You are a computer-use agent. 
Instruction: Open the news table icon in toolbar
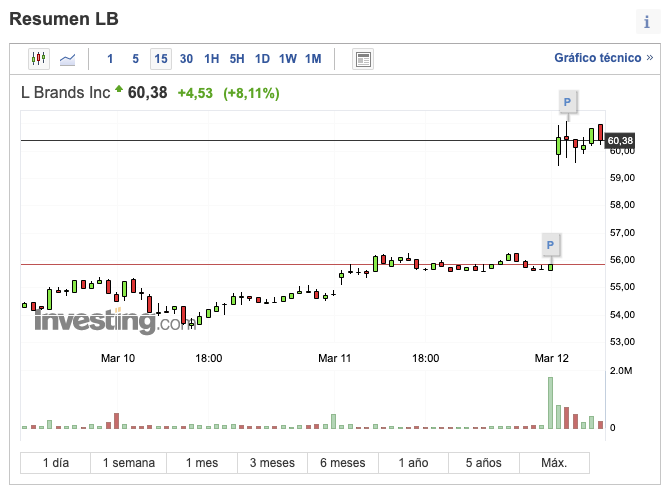(x=363, y=59)
